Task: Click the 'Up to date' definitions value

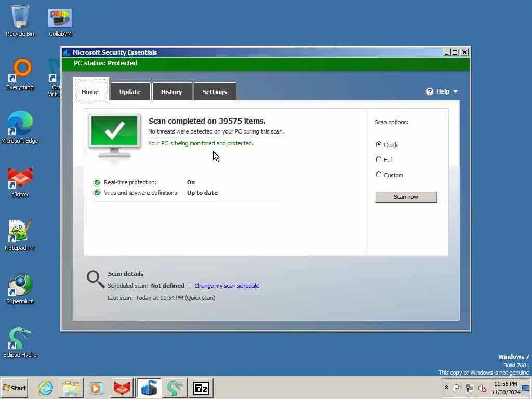Action: click(202, 193)
